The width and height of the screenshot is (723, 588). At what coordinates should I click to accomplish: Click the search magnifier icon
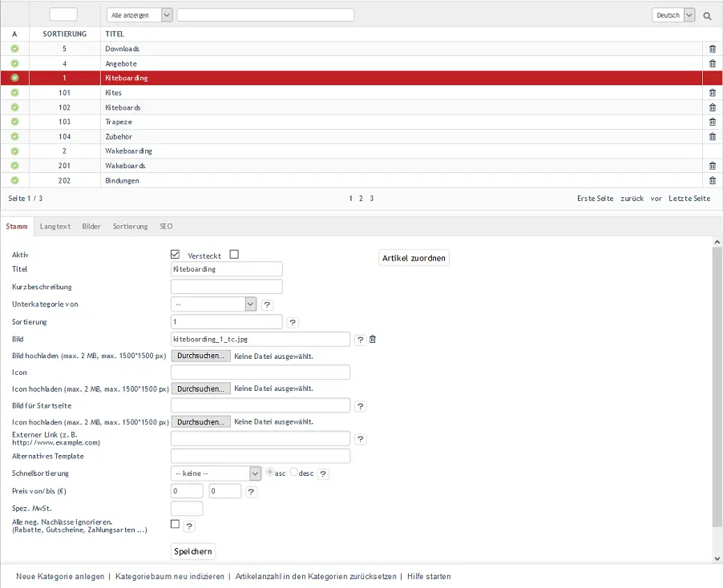click(x=706, y=14)
